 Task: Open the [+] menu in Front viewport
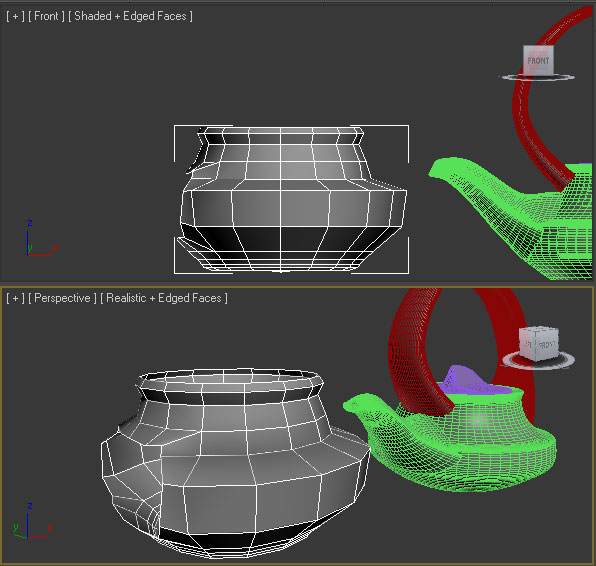tap(15, 16)
